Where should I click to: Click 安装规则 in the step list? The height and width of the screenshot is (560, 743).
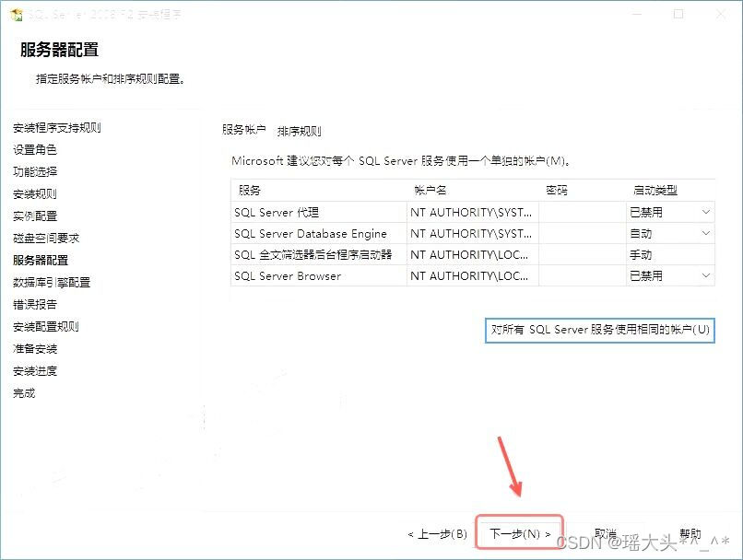pos(35,194)
